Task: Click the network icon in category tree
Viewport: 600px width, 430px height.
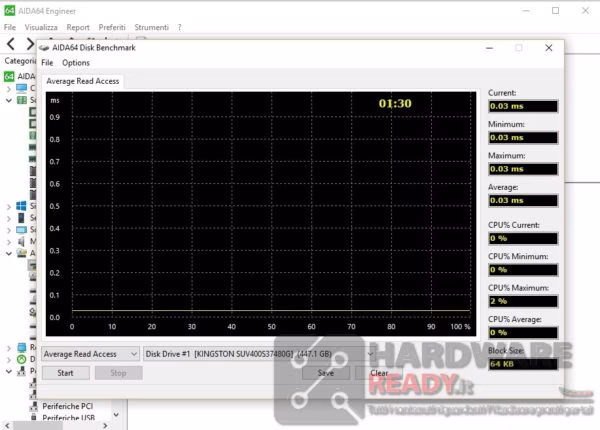Action: click(x=21, y=347)
